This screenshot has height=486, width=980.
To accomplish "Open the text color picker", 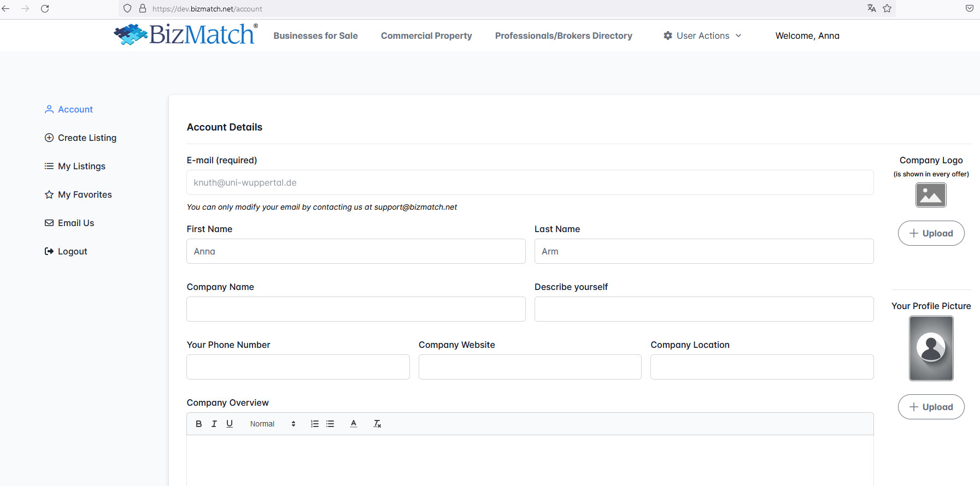I will [354, 424].
